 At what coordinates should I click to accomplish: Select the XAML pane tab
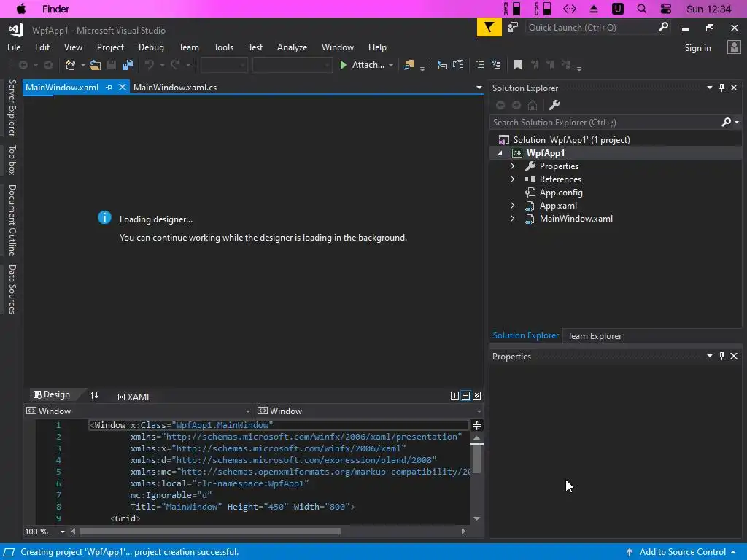point(134,397)
